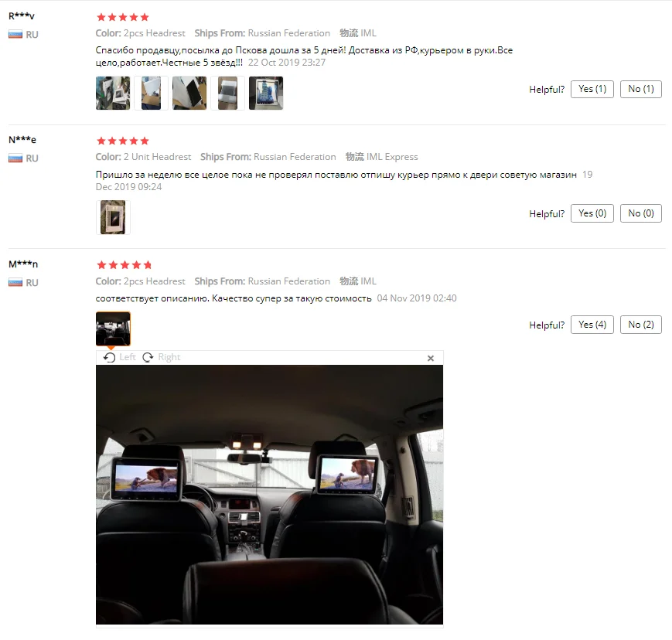This screenshot has height=640, width=672.
Task: Rotate the enlarged photo right
Action: point(162,357)
